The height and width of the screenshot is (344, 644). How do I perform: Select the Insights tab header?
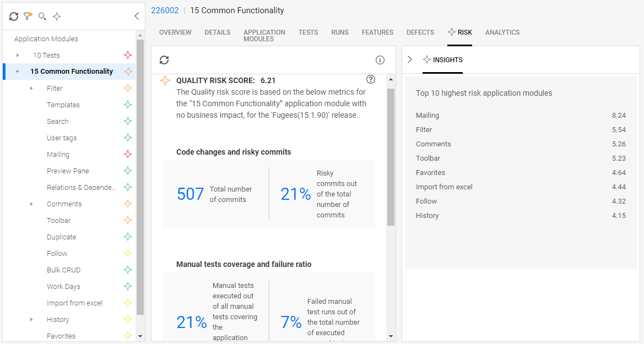(x=442, y=59)
